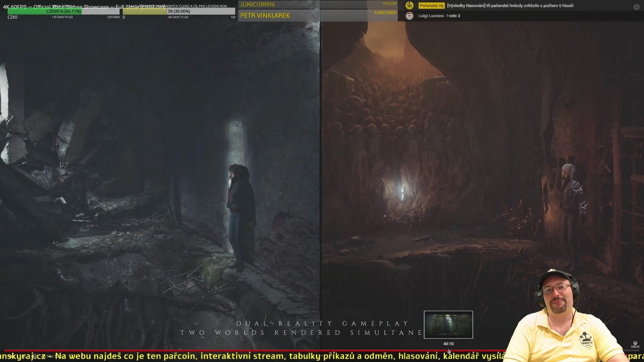Click the Xbox Games Showcase video title
The height and width of the screenshot is (362, 644).
point(83,7)
